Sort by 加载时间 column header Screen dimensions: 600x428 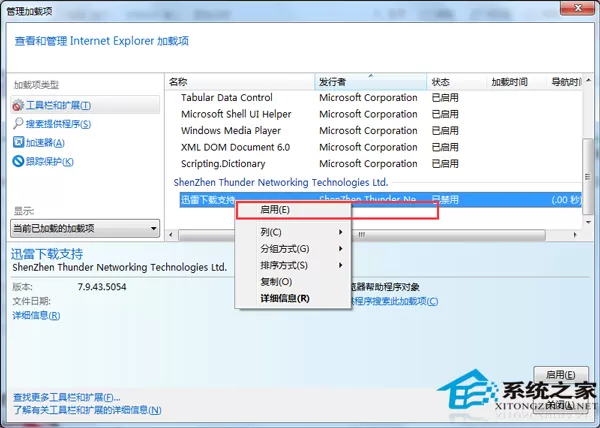coord(516,82)
